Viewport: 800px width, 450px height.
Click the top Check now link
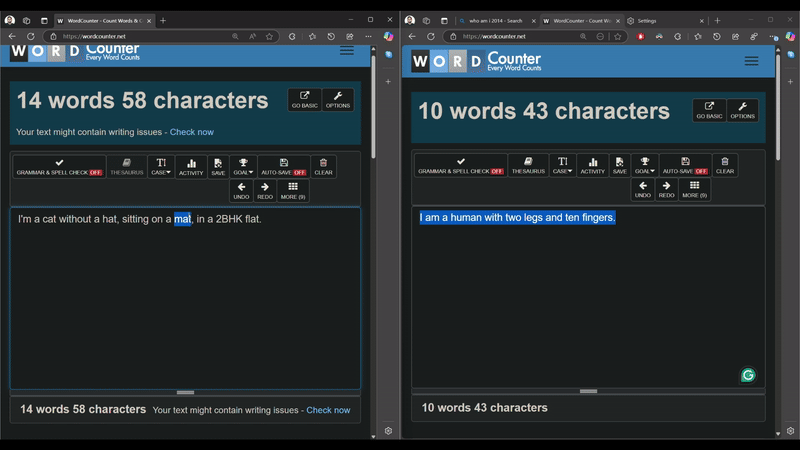click(x=192, y=132)
